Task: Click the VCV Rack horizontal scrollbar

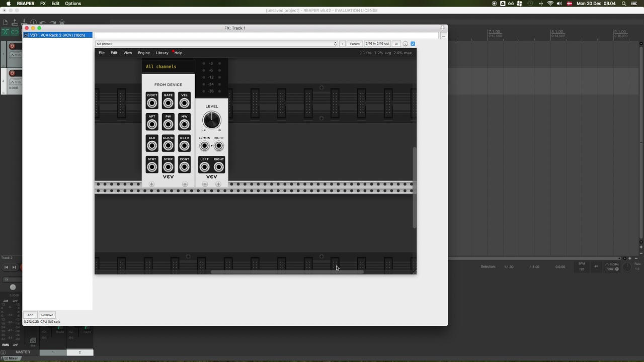Action: pos(287,272)
